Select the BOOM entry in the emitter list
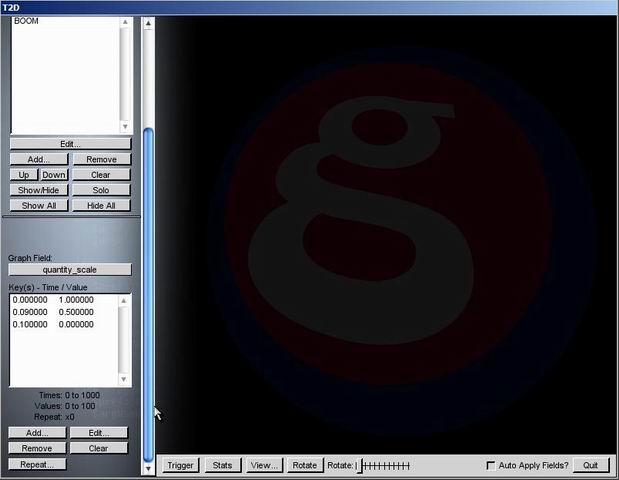Image resolution: width=619 pixels, height=480 pixels. pos(26,21)
